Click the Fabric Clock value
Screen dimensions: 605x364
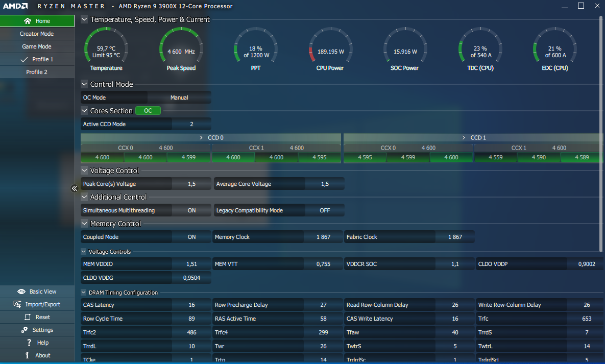point(455,237)
